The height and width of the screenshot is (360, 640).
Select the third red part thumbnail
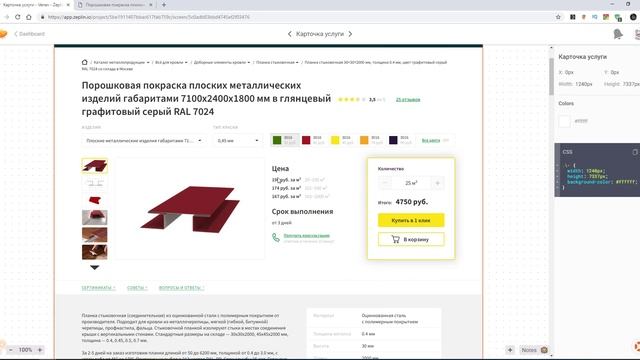coord(95,200)
